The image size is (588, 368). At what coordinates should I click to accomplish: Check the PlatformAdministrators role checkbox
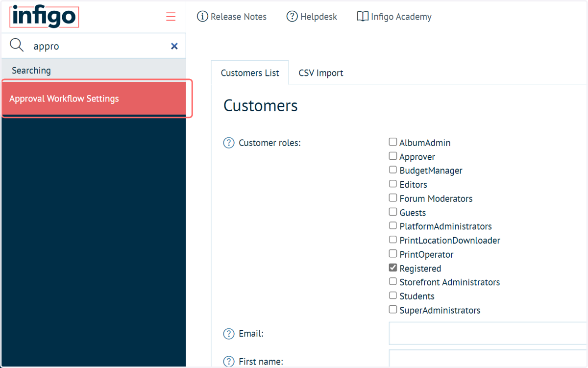[393, 226]
